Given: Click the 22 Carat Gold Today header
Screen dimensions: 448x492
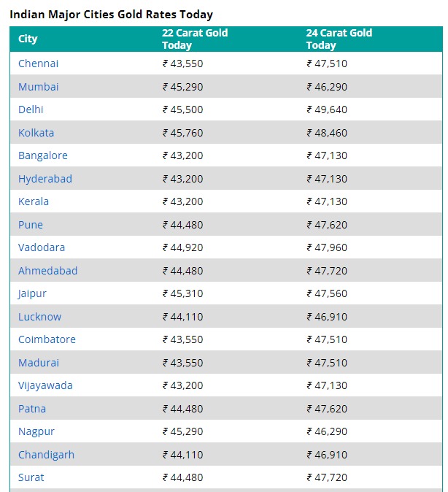Looking at the screenshot, I should [x=195, y=39].
